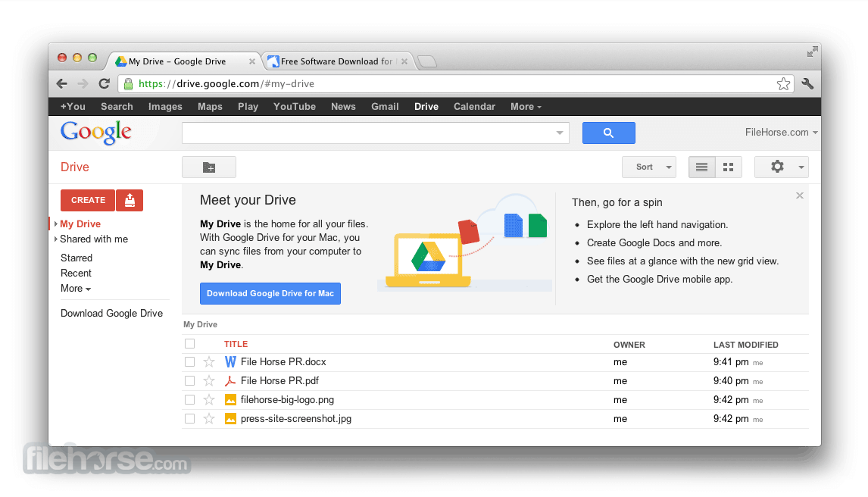Open the press-site-screenshot.jpg file name
Screen dimensions: 868x497
tap(296, 419)
